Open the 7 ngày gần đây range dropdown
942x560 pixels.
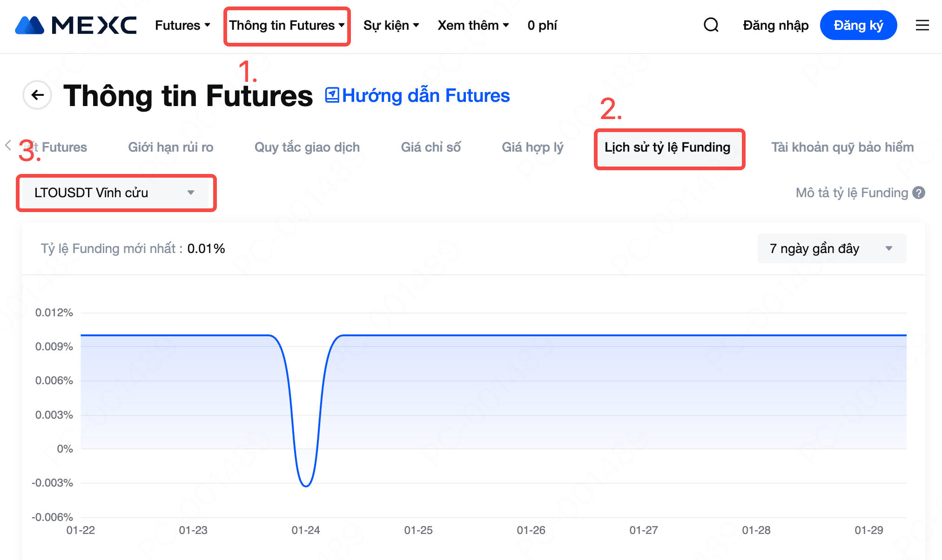pyautogui.click(x=831, y=248)
